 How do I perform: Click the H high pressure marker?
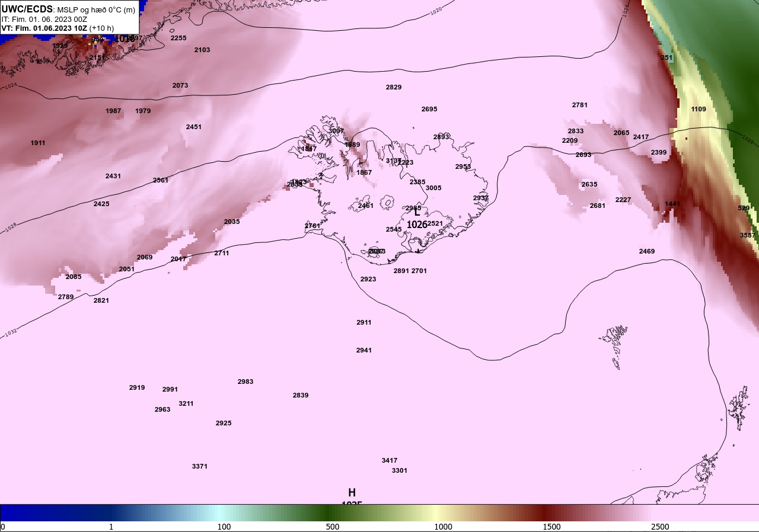tap(352, 493)
